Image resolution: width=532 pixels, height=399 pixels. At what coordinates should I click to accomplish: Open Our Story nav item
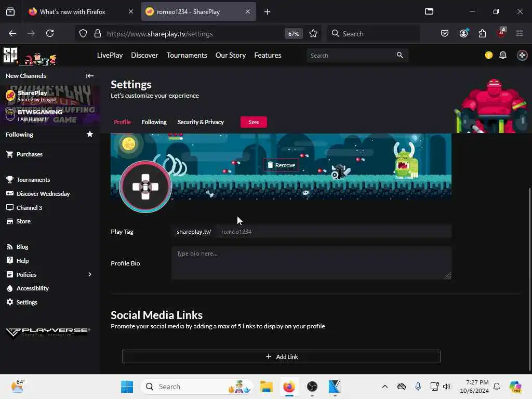click(231, 55)
